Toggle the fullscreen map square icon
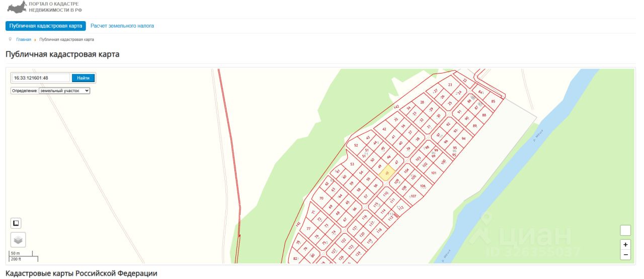This screenshot has width=644, height=279. (16, 223)
